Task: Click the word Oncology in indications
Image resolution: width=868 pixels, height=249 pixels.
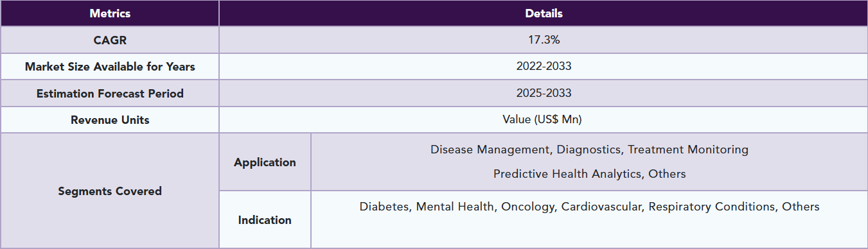Action: (528, 207)
